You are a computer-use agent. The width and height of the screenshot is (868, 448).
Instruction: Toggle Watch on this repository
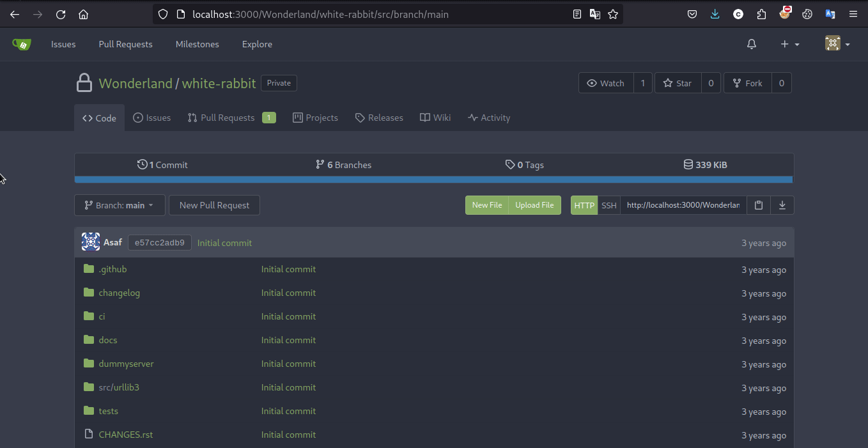(605, 83)
